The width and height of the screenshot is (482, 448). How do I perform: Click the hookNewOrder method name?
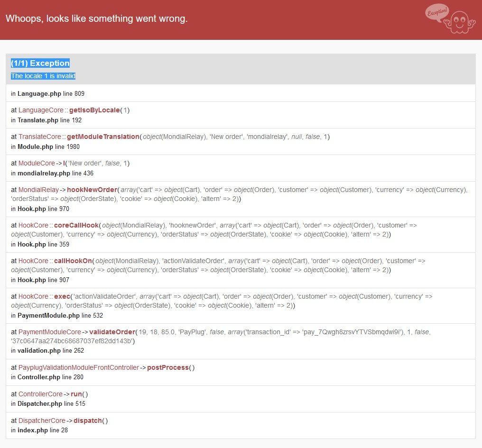pos(92,190)
